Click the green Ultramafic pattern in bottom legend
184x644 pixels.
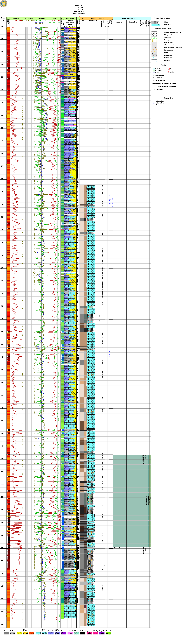108,633
